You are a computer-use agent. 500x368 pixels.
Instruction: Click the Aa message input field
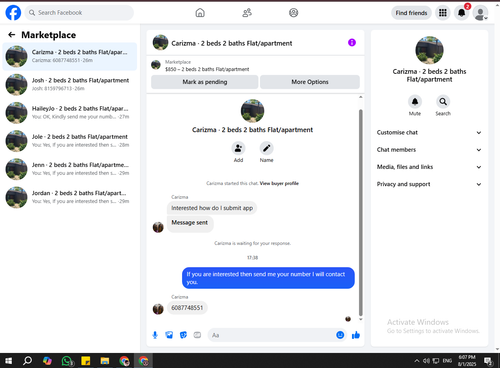(x=272, y=335)
